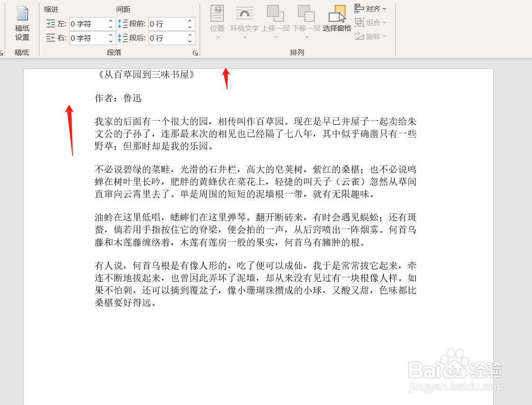Click the spacing-before icon beside 段前

(x=123, y=24)
